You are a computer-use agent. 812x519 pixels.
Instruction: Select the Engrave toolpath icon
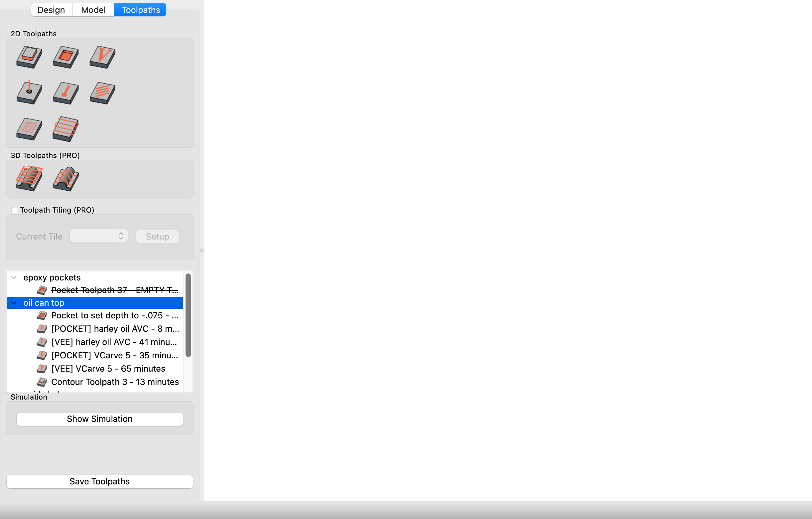[66, 129]
